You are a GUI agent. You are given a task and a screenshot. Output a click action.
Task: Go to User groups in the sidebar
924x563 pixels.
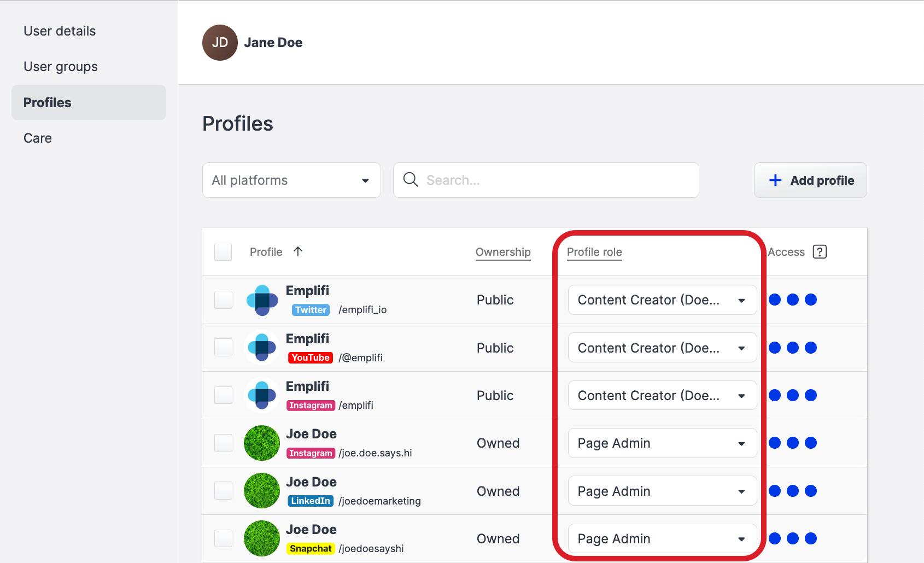(x=61, y=67)
